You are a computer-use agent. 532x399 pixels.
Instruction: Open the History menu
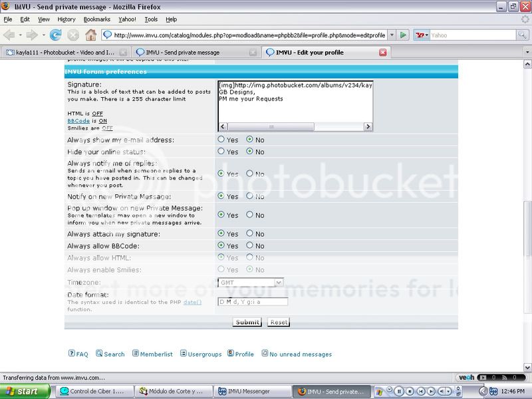[66, 19]
